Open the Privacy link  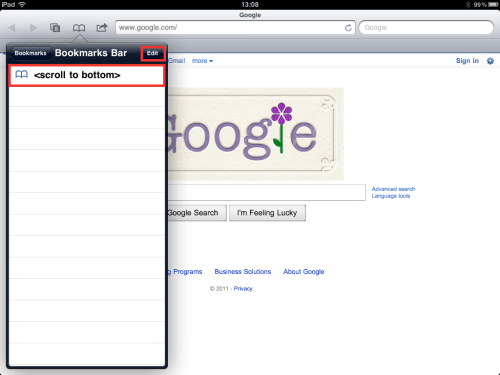243,289
